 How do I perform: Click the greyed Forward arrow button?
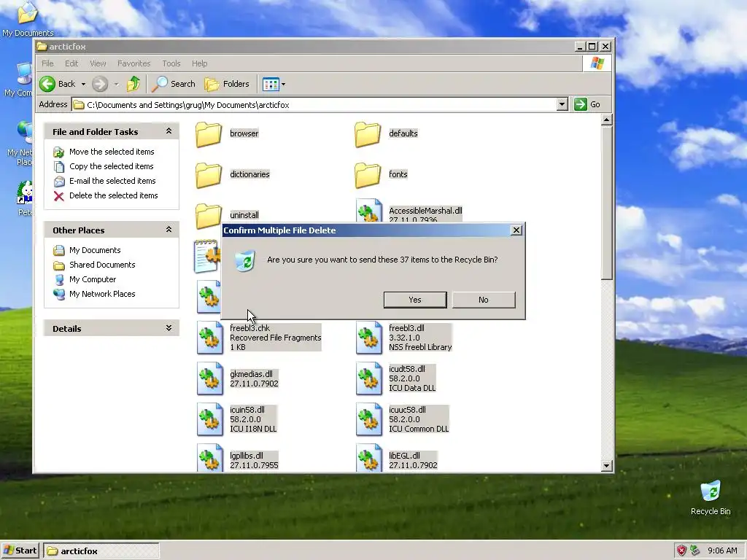pyautogui.click(x=99, y=84)
